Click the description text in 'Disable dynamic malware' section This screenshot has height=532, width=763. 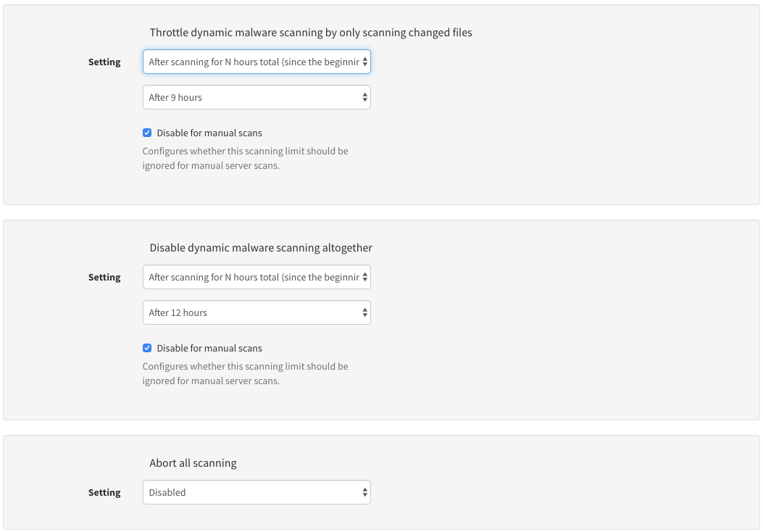pos(245,373)
